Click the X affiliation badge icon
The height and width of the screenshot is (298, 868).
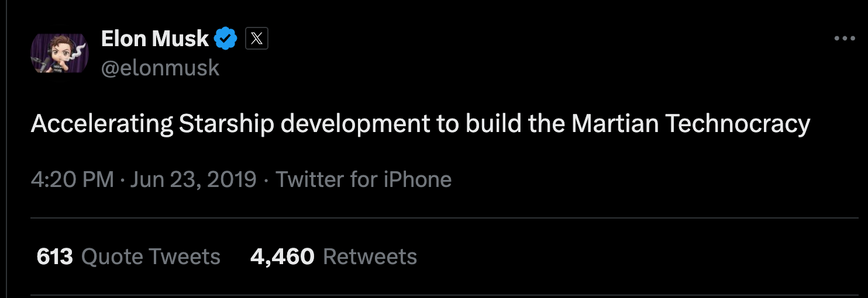pyautogui.click(x=256, y=39)
